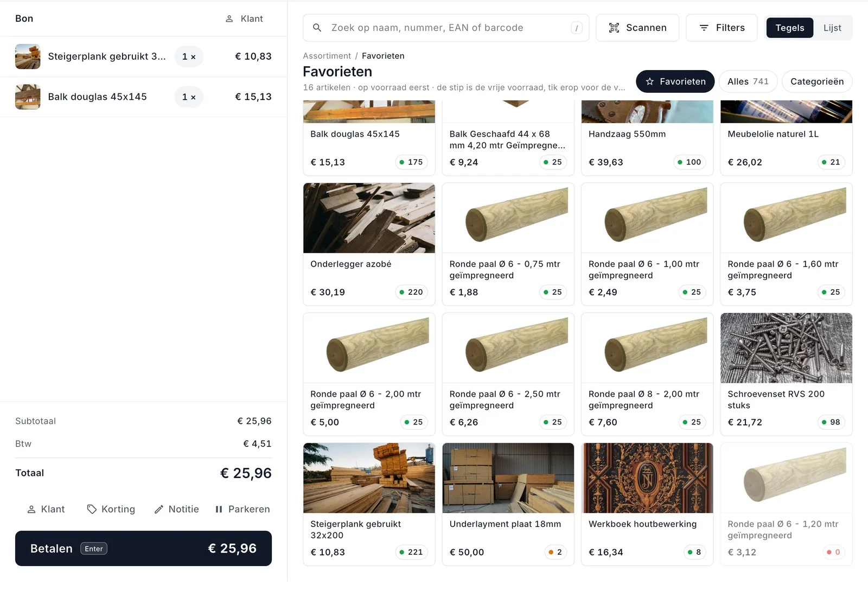
Task: Add a customer via the bottom Klant button
Action: 46,509
